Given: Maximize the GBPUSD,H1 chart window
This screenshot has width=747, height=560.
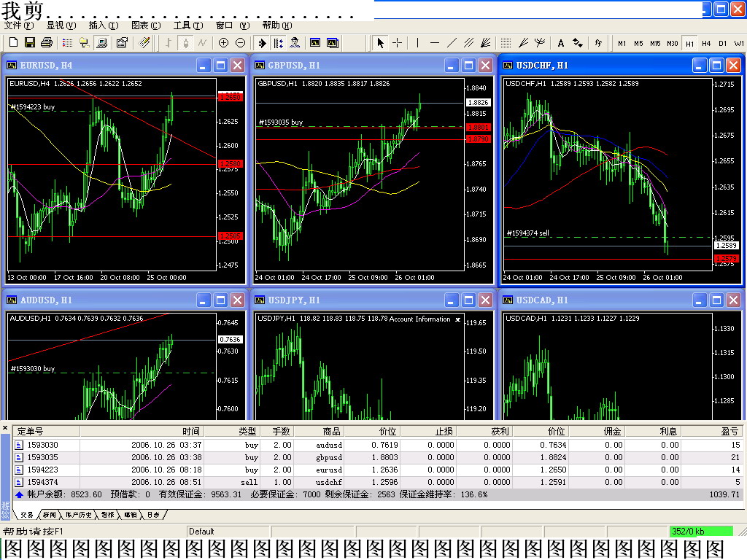Looking at the screenshot, I should (469, 65).
